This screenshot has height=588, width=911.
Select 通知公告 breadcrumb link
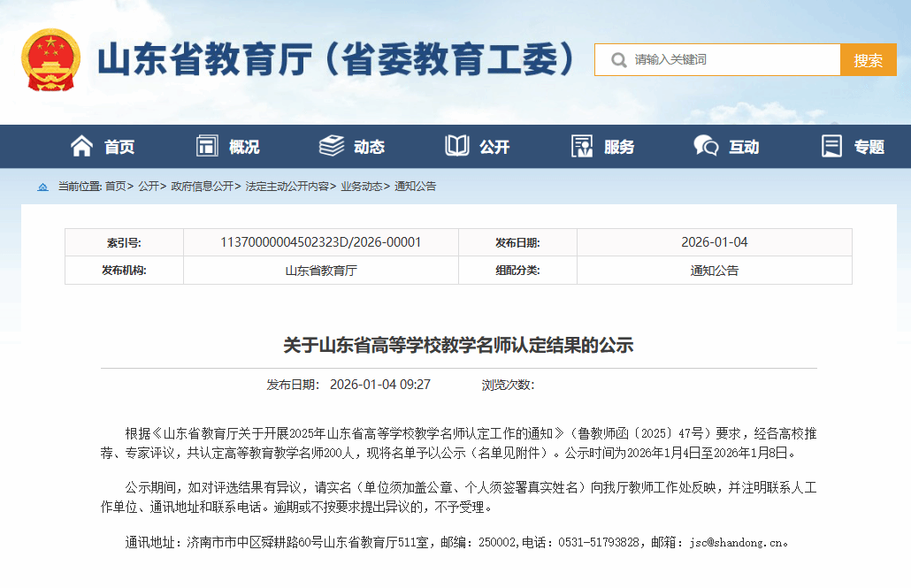(x=415, y=187)
